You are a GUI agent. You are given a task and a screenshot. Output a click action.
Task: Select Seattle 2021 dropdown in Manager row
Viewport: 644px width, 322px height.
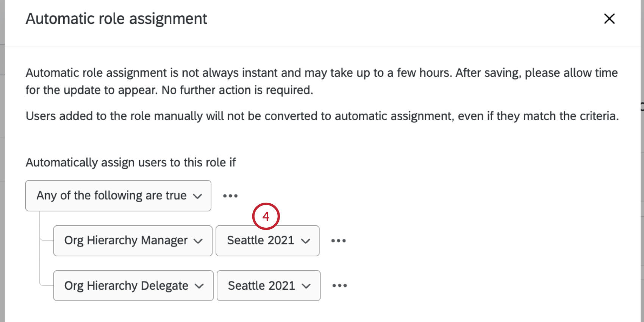(267, 241)
